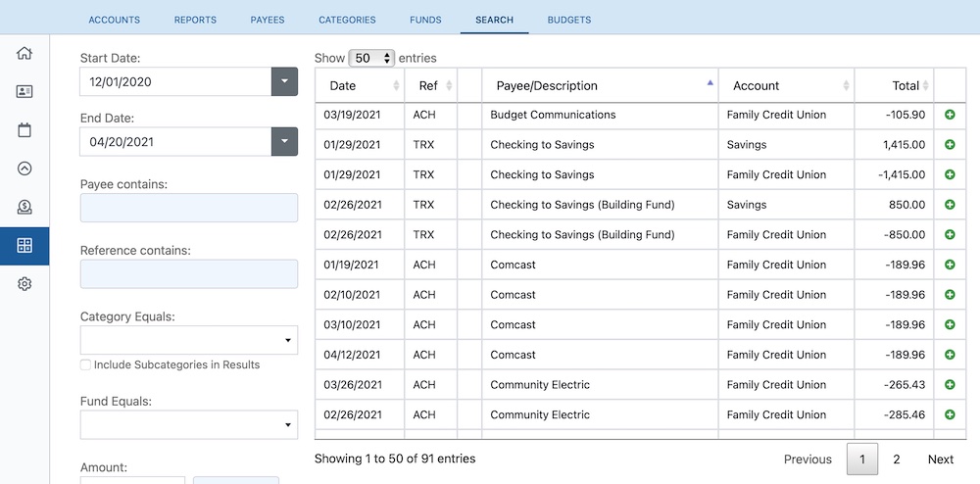Go to page 2

click(897, 460)
